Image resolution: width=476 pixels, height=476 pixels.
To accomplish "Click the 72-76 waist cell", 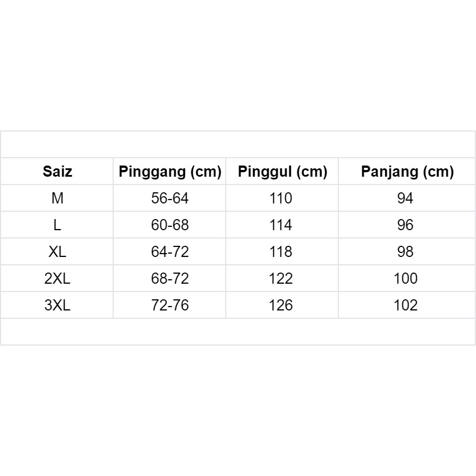I will 170,305.
